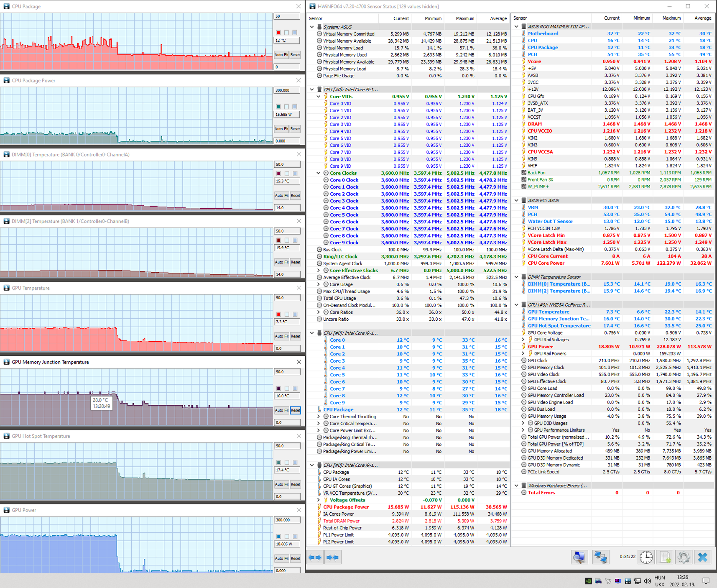Collapse the Windows Hardware Errors group
Image resolution: width=717 pixels, height=588 pixels.
[x=516, y=486]
